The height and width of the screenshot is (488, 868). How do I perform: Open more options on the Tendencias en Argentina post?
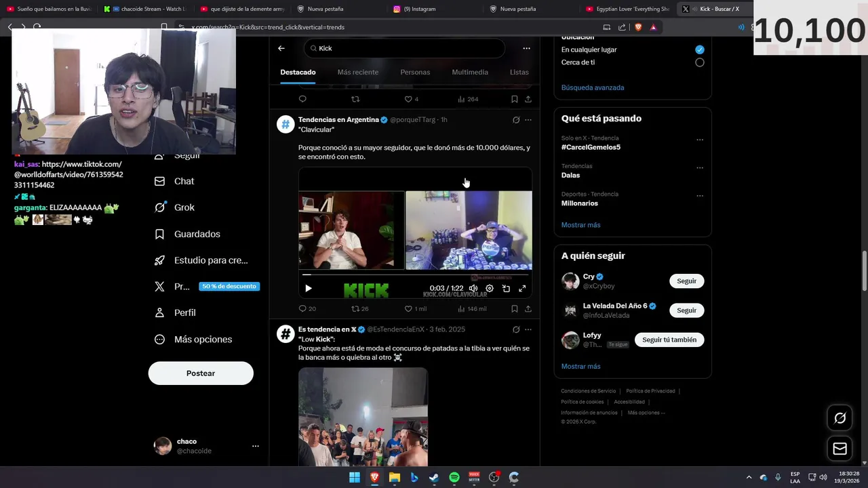click(x=528, y=120)
